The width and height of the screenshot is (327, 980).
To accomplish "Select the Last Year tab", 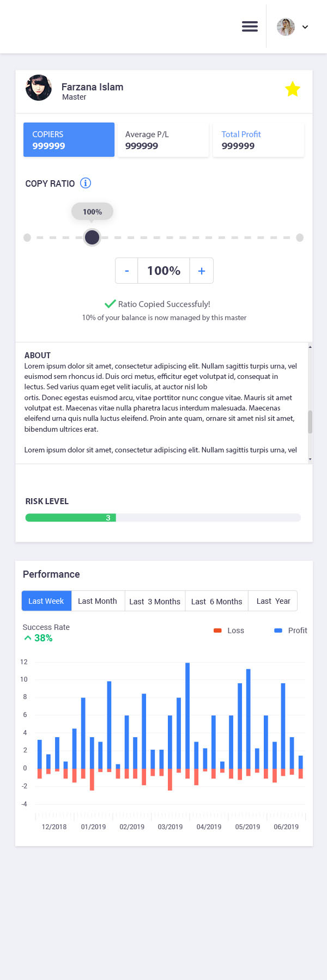I will [273, 601].
